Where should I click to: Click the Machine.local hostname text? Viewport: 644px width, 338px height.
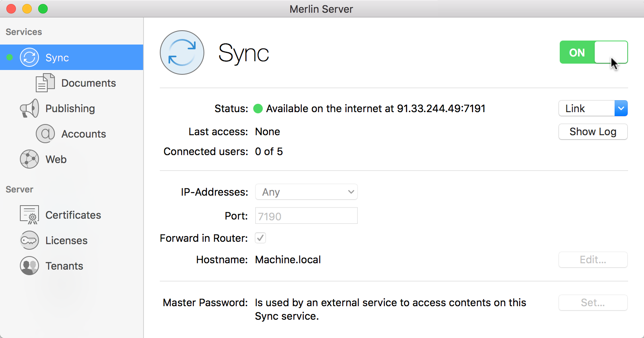[x=288, y=260]
